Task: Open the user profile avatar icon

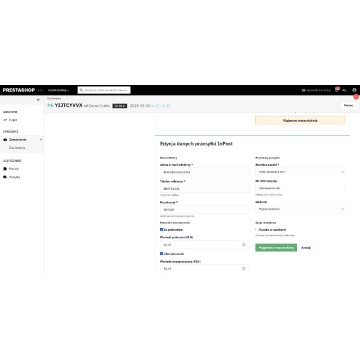Action: 354,90
